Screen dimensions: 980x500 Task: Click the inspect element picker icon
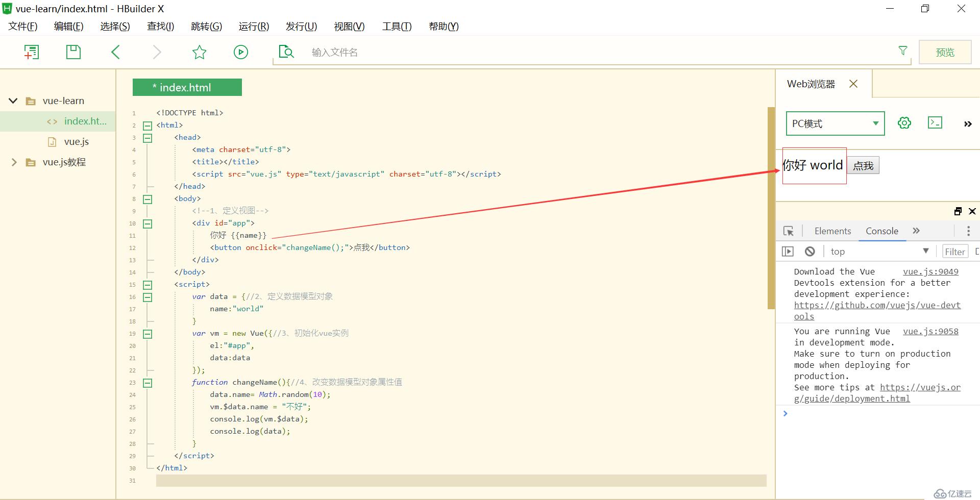789,231
